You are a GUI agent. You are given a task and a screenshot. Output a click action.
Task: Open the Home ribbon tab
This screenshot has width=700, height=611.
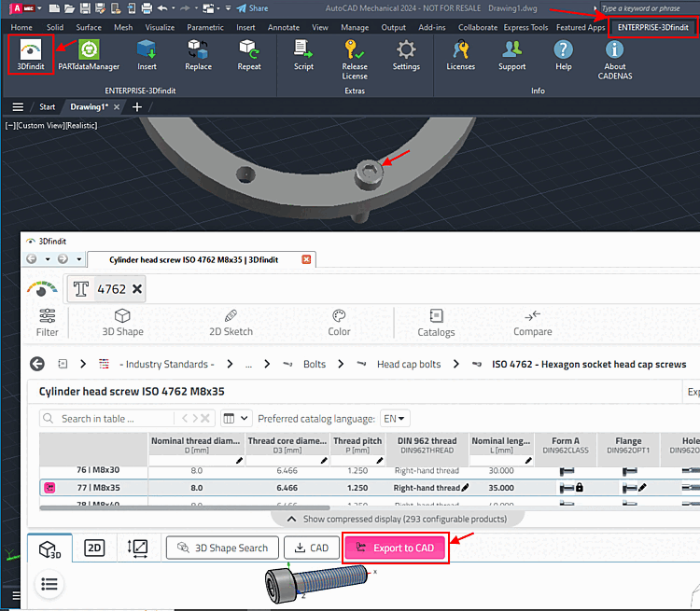(x=21, y=27)
